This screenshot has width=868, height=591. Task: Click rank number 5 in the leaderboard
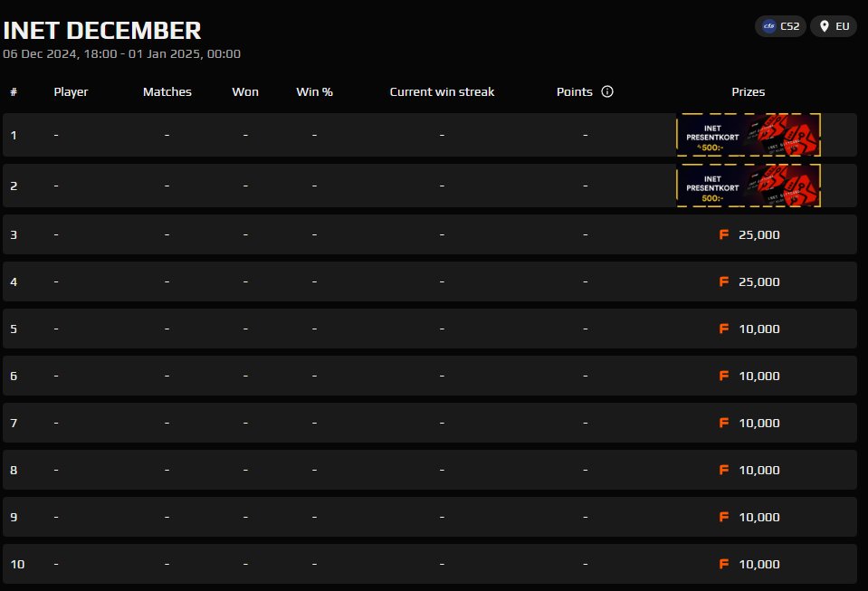click(14, 329)
